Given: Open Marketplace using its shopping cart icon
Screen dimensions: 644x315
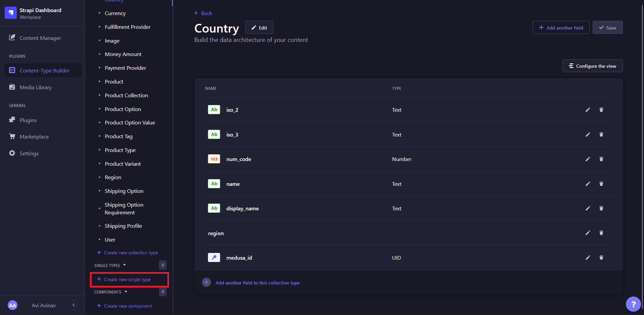Looking at the screenshot, I should (12, 136).
